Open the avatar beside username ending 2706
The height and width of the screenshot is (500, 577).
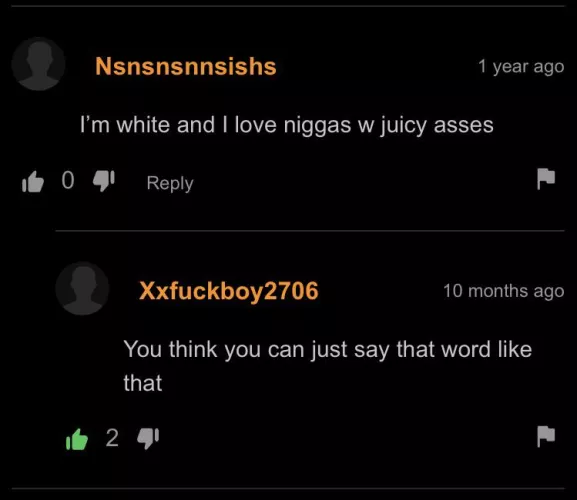pos(82,288)
